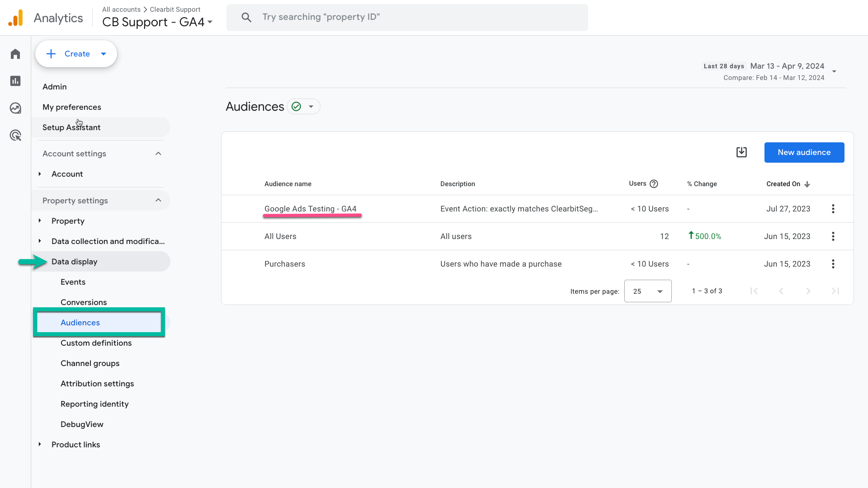Click the Users column help icon
The image size is (868, 488).
click(654, 184)
